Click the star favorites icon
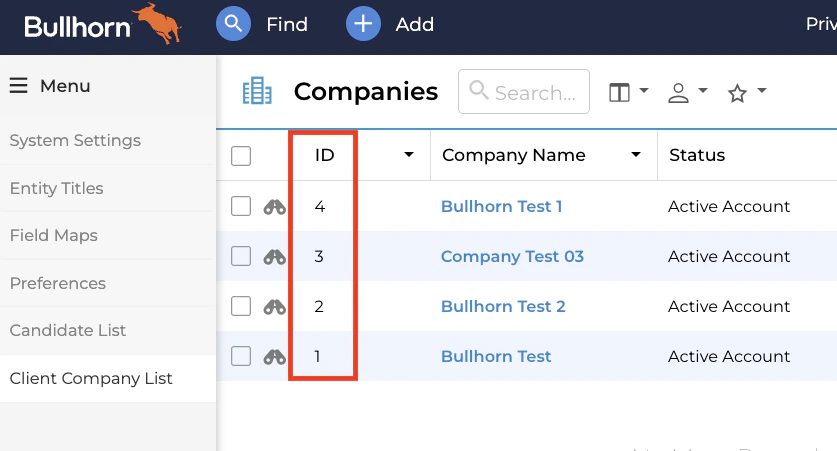This screenshot has width=837, height=451. [737, 93]
